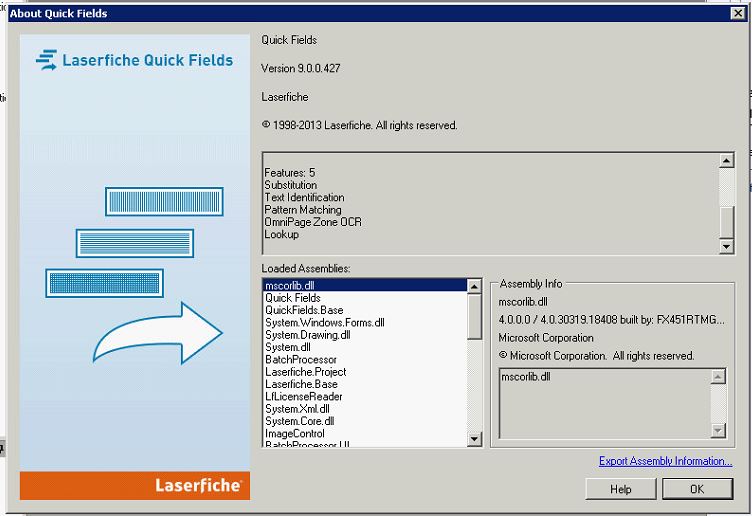Click the Features: 5 line
Viewport: 752px width, 516px height.
coord(290,172)
